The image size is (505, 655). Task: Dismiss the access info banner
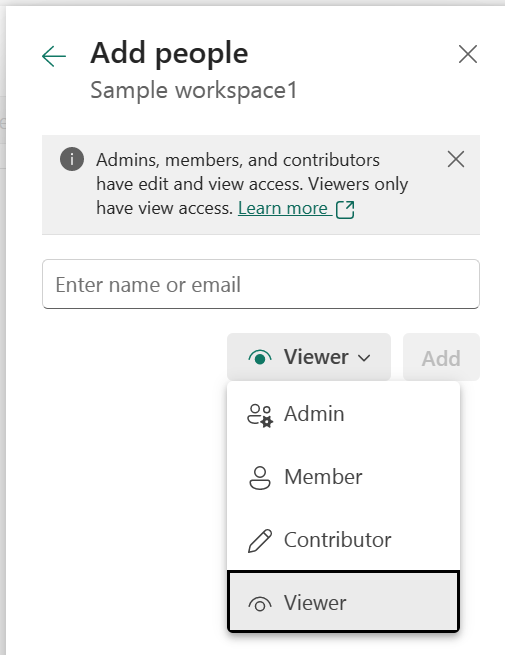pyautogui.click(x=456, y=159)
